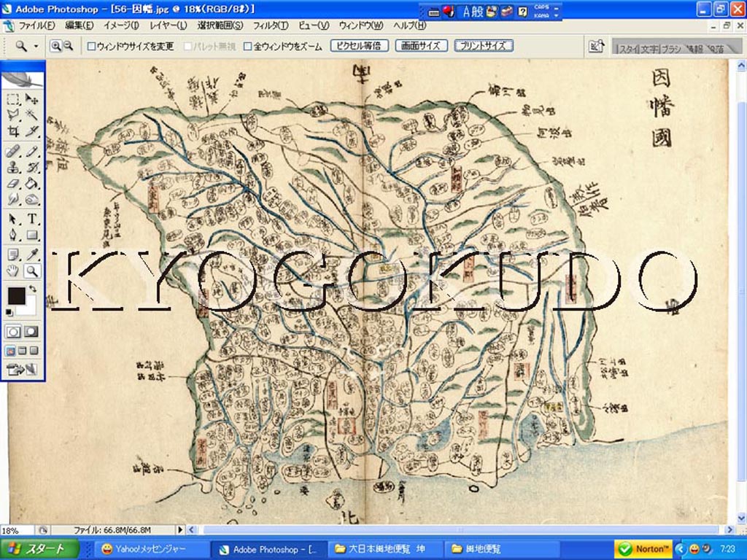The width and height of the screenshot is (747, 560).
Task: Click the ピクセル等倍 button
Action: [359, 46]
